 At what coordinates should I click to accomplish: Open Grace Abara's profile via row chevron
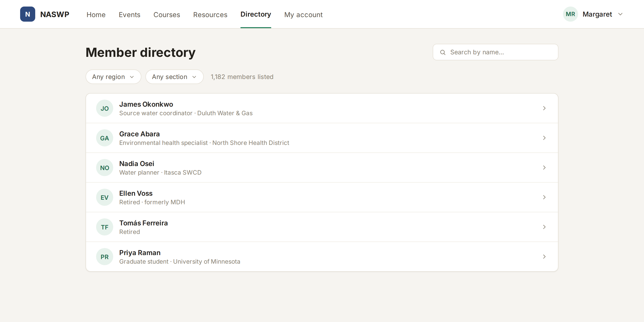pyautogui.click(x=544, y=138)
